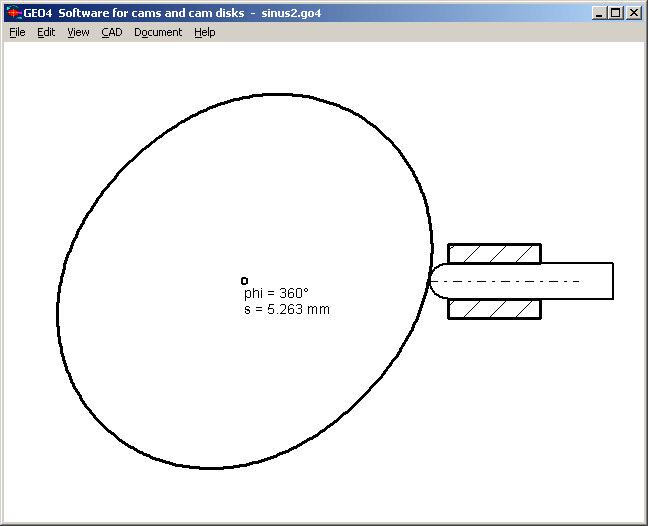Click the lower hatched guide block
648x526 pixels.
[x=494, y=308]
